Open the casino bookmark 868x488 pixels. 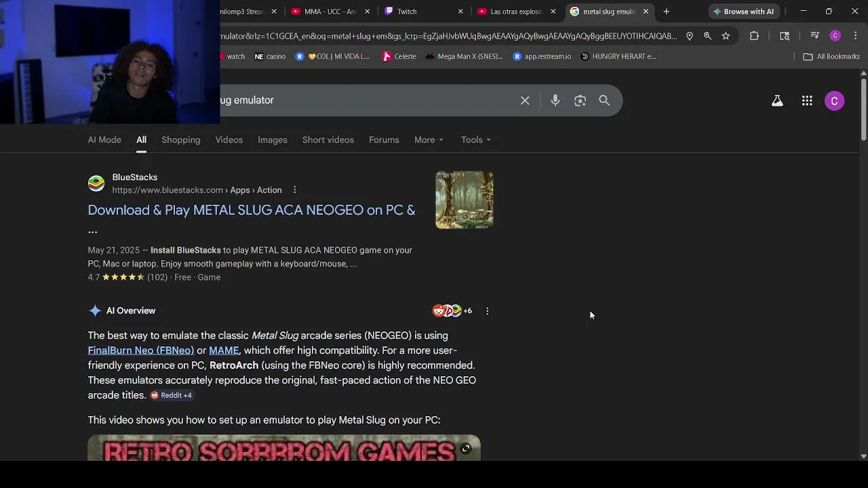[x=270, y=56]
